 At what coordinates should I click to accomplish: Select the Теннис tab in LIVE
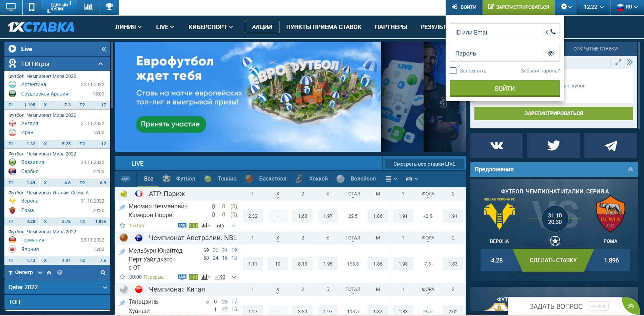pyautogui.click(x=220, y=179)
